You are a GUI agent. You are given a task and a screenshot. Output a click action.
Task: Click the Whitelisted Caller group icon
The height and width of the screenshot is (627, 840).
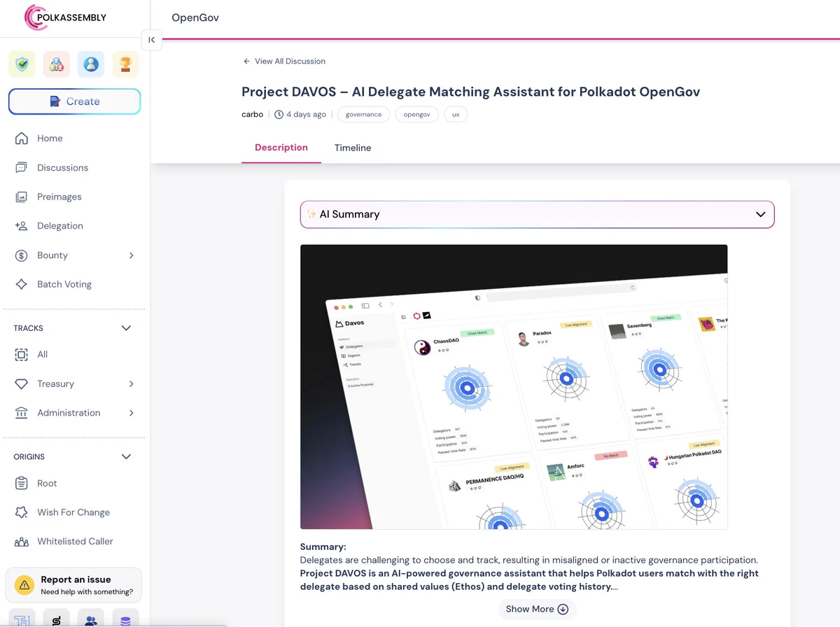(x=22, y=542)
